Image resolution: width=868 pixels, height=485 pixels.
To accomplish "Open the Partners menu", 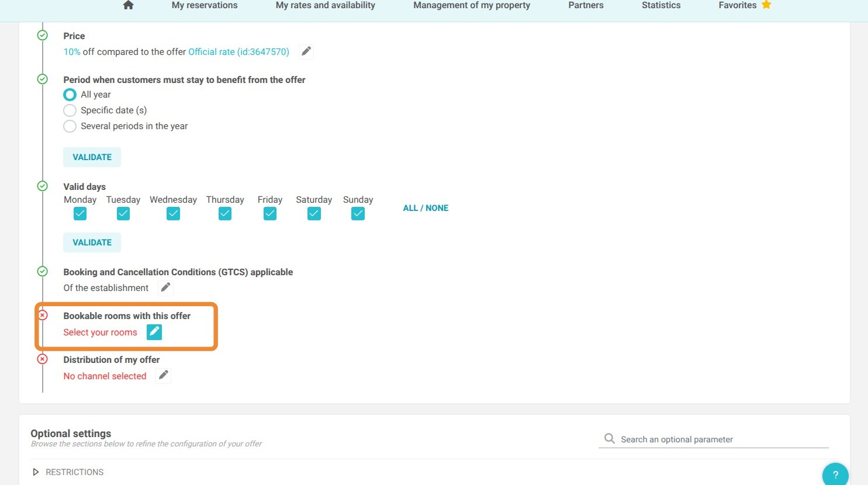I will point(586,5).
